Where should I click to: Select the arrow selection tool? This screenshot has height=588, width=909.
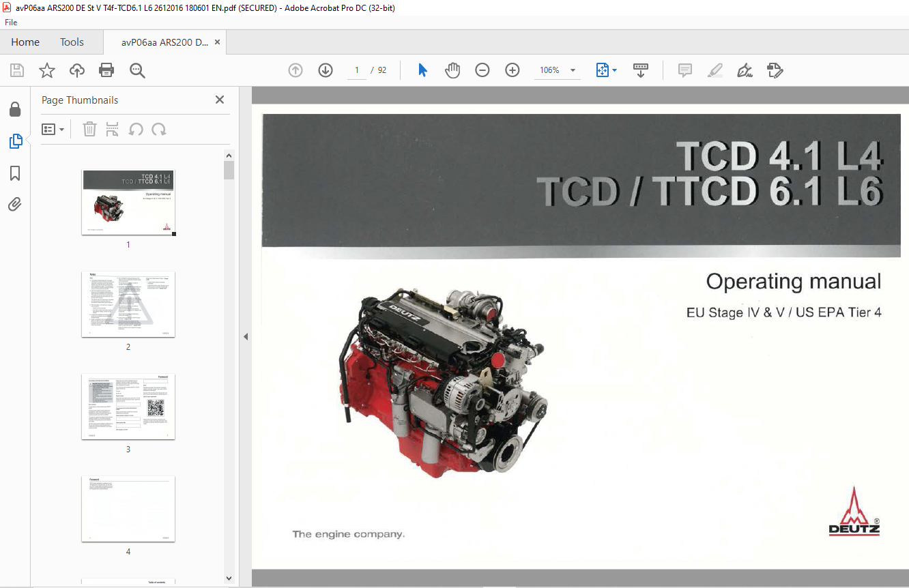[x=422, y=70]
